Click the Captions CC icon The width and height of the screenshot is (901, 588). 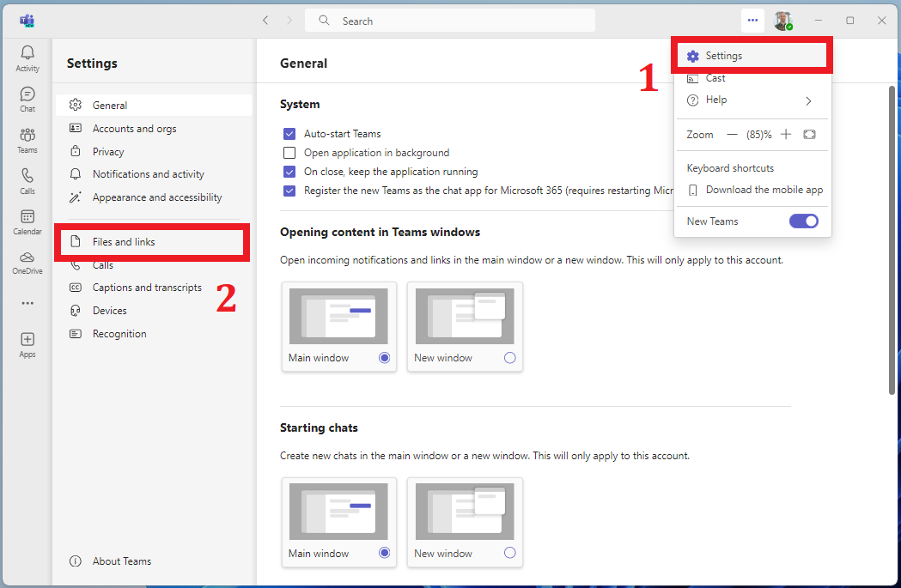(x=76, y=288)
